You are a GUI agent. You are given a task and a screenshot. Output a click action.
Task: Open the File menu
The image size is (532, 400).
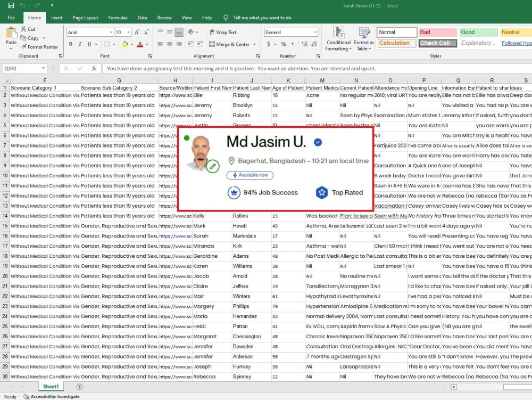click(x=11, y=18)
